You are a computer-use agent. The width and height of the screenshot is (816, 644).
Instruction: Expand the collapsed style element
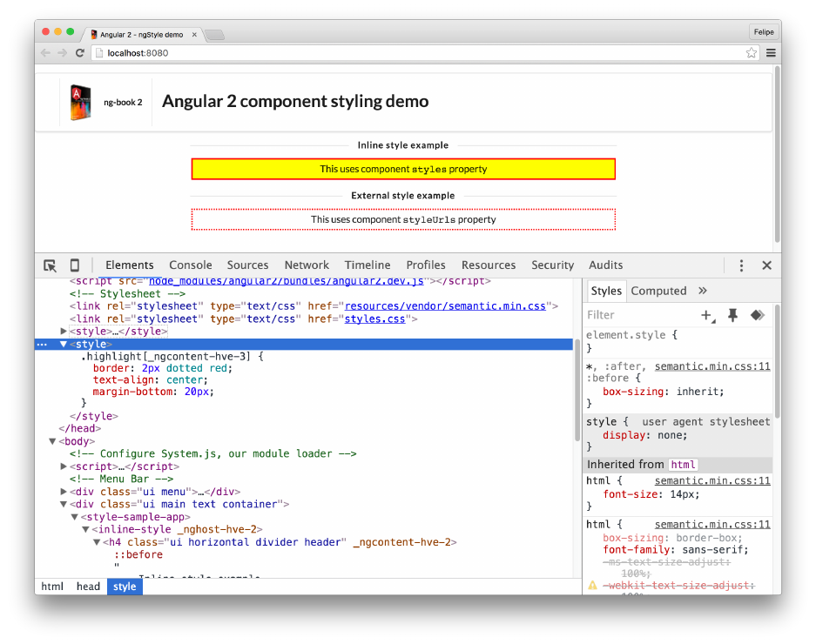click(x=64, y=332)
